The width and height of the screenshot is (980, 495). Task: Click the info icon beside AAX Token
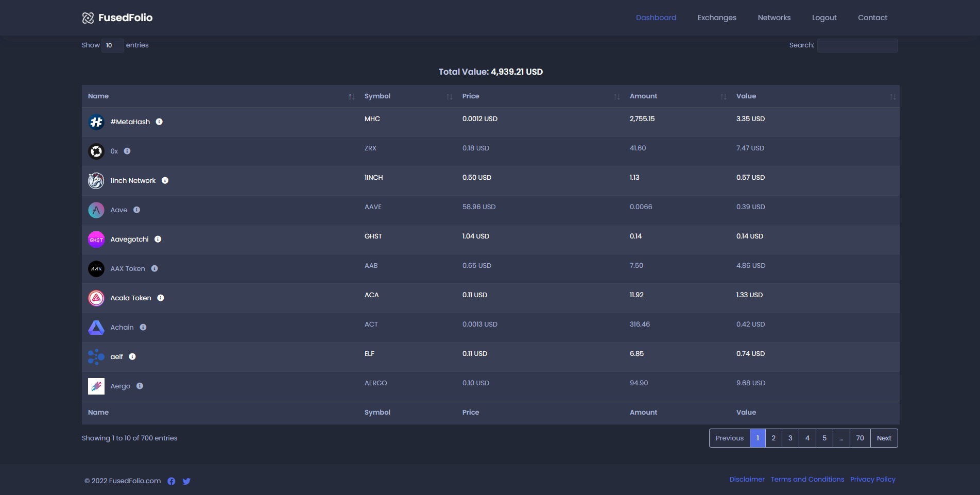click(154, 268)
